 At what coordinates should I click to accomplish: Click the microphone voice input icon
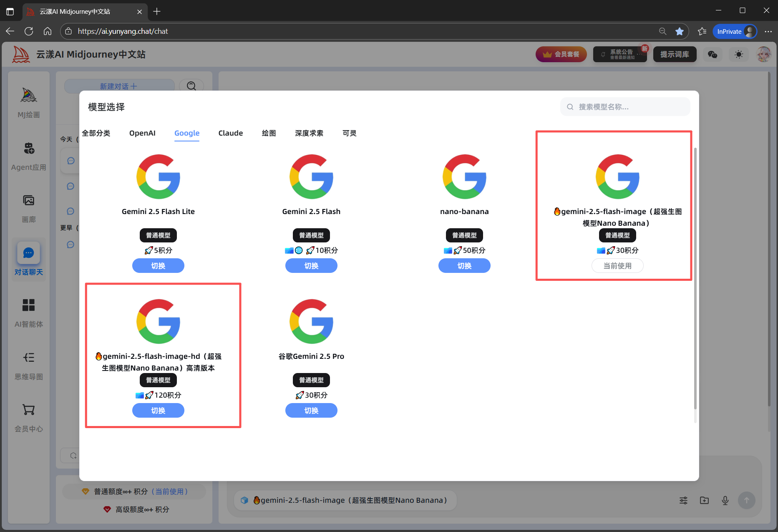point(725,500)
